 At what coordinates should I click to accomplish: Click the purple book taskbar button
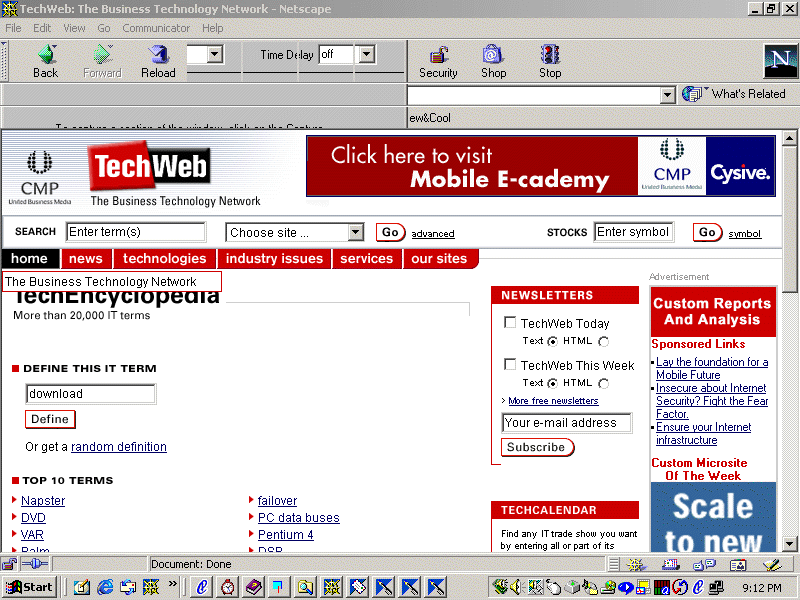pos(254,587)
